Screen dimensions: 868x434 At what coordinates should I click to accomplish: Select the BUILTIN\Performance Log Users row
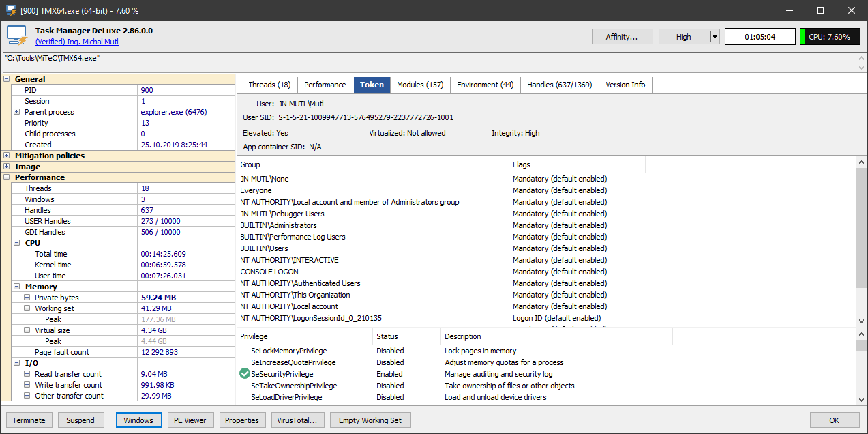click(546, 237)
